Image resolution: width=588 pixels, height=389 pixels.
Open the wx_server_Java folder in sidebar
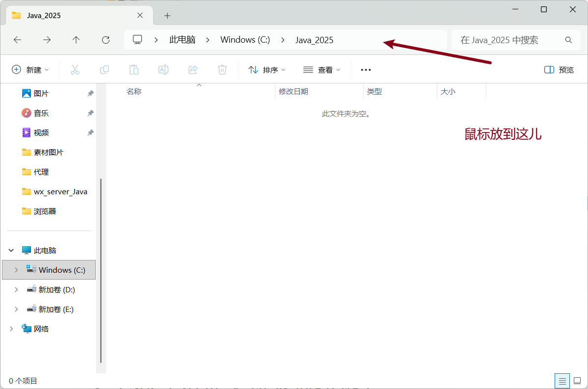point(60,192)
